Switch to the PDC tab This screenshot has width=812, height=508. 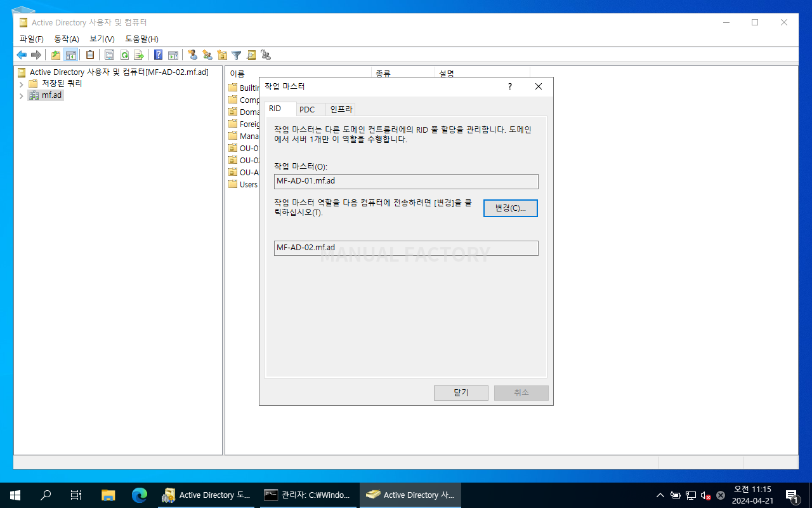310,109
